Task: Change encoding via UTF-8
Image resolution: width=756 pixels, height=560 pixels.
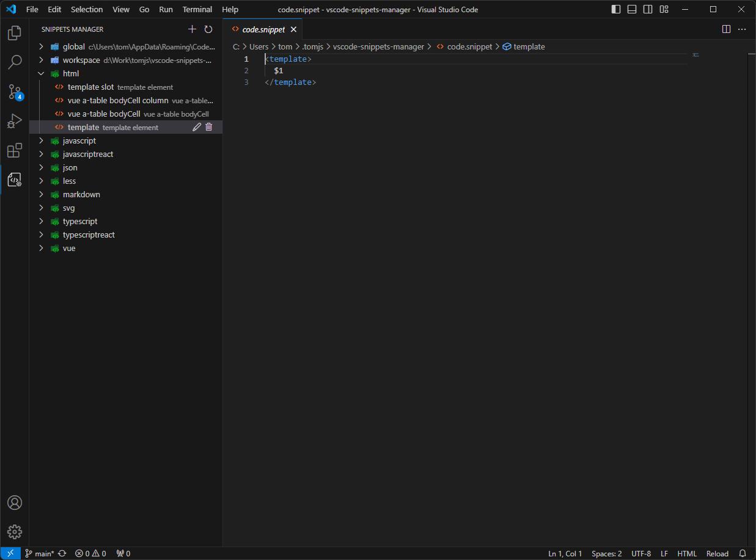Action: [x=641, y=553]
